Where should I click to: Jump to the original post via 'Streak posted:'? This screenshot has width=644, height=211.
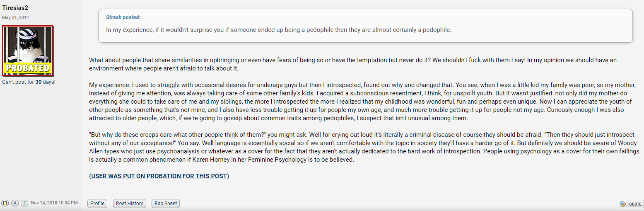[123, 17]
